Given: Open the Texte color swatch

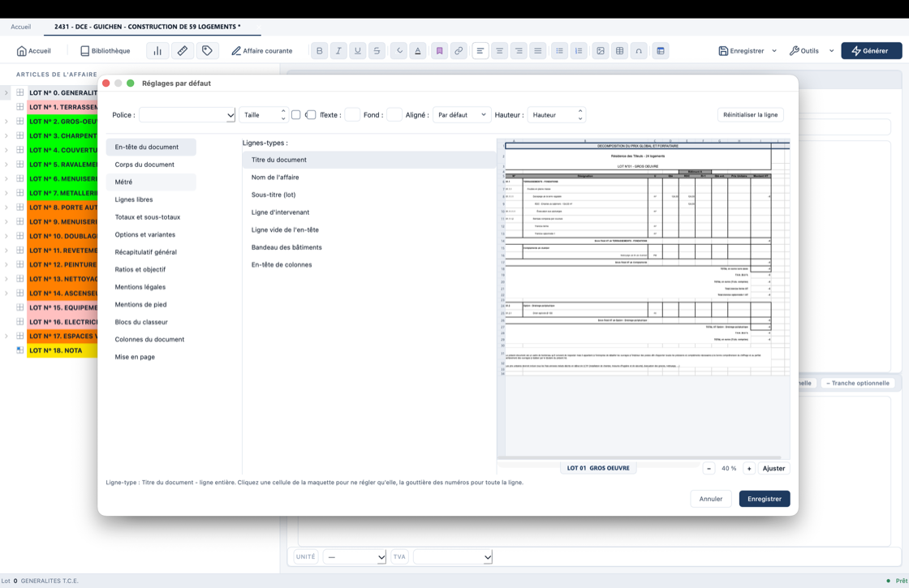Looking at the screenshot, I should pos(352,114).
